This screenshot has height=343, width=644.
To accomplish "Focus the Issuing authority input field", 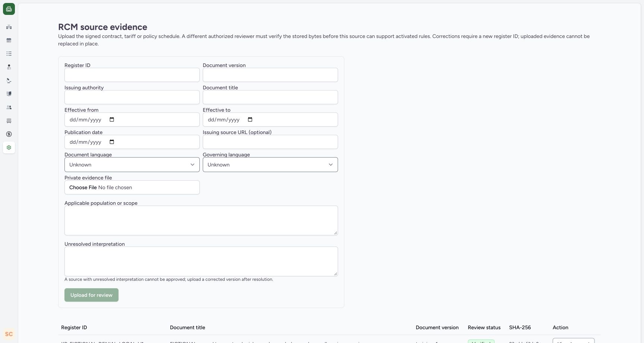I will click(132, 97).
